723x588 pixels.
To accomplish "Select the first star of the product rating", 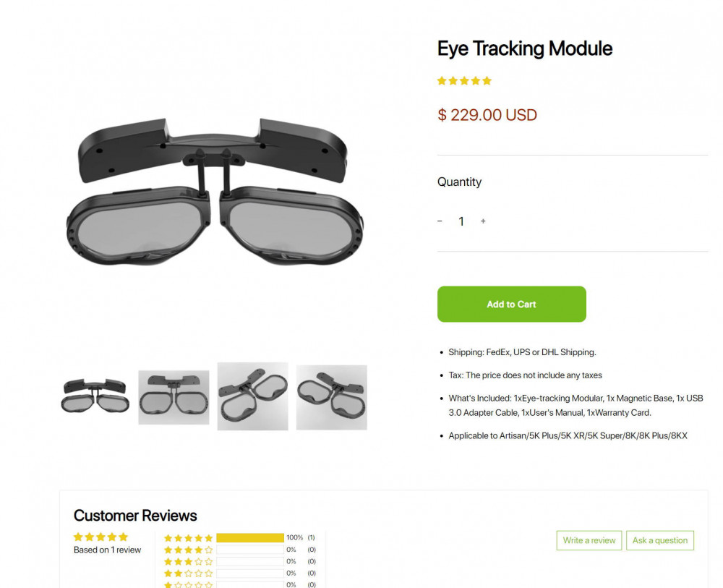I will (x=441, y=80).
